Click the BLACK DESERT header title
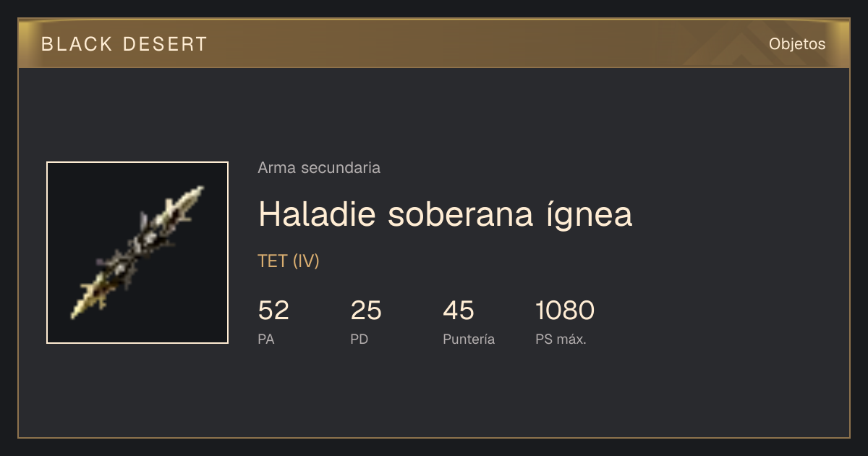868x456 pixels. pyautogui.click(x=124, y=44)
